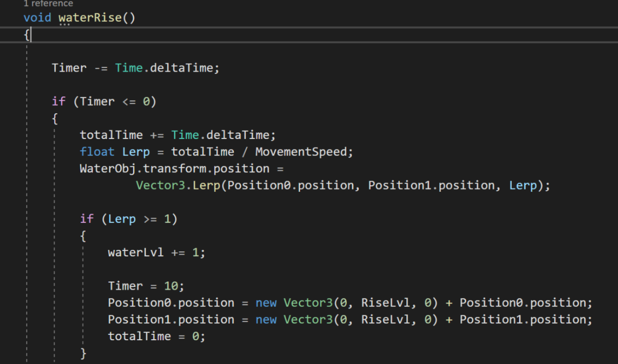Open the '1 reference' CodeLens link
Screen dimensions: 618x364
(48, 3)
